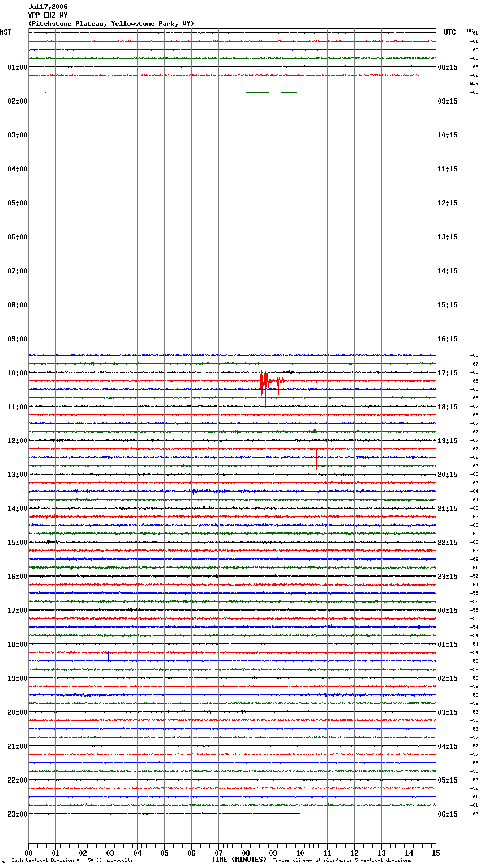Click the TIME (MINUTES) axis title

(x=239, y=860)
